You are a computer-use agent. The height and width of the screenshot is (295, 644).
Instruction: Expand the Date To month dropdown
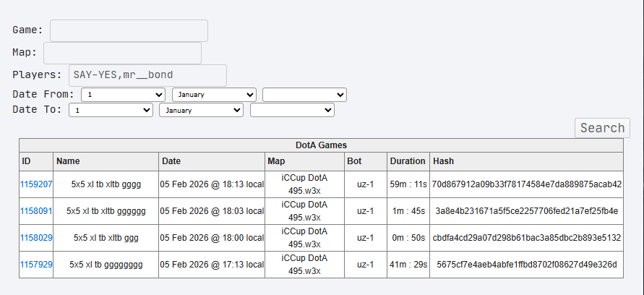coord(202,110)
